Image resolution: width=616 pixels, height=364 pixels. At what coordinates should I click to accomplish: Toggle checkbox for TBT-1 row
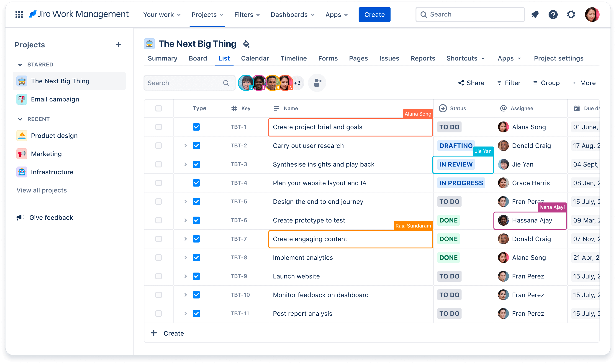click(159, 127)
